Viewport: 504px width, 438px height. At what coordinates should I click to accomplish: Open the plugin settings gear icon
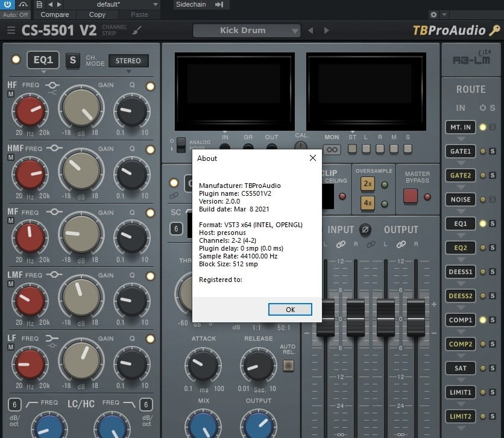433,14
